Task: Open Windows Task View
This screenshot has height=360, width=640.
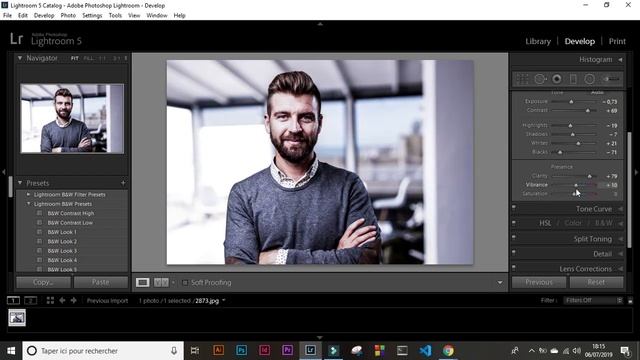Action: [x=195, y=350]
